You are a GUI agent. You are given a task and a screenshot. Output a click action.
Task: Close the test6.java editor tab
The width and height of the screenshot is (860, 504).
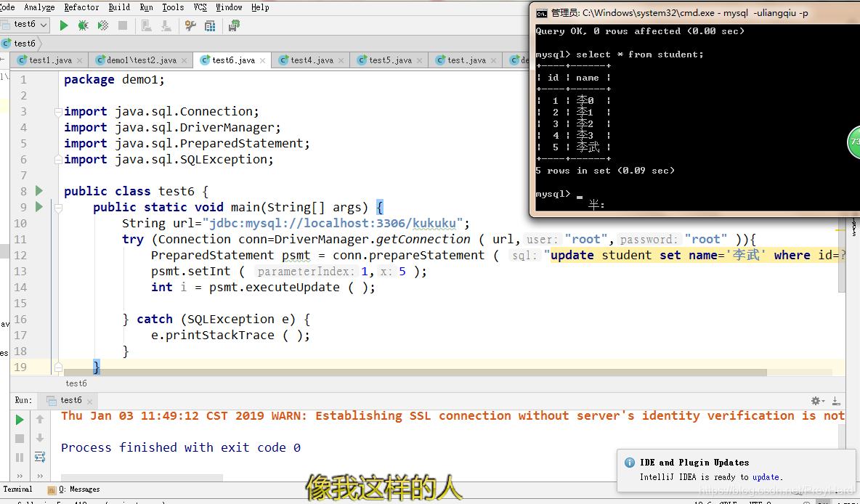[x=263, y=61]
